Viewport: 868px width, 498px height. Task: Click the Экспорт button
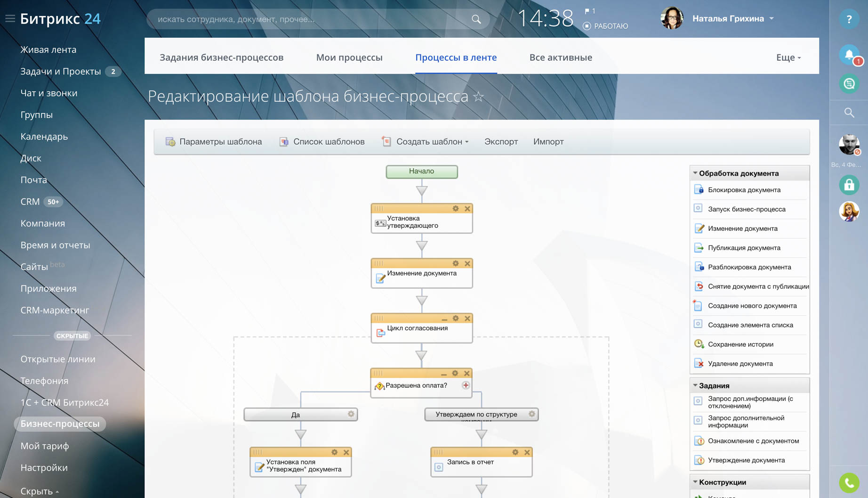tap(501, 142)
